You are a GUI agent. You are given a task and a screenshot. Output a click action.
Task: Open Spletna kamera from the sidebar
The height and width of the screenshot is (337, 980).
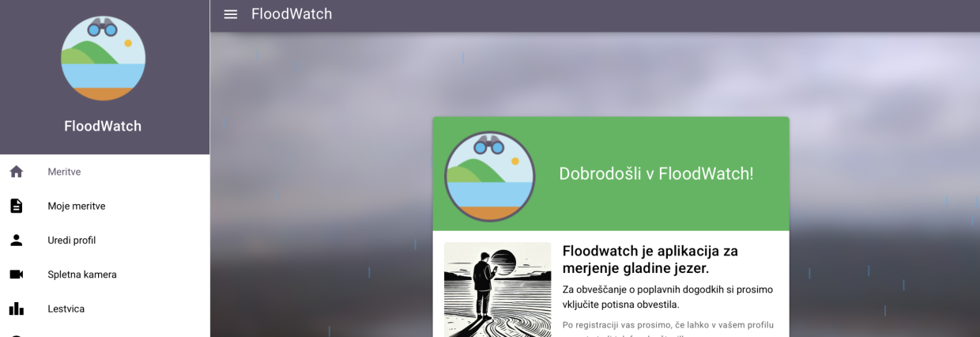click(104, 275)
